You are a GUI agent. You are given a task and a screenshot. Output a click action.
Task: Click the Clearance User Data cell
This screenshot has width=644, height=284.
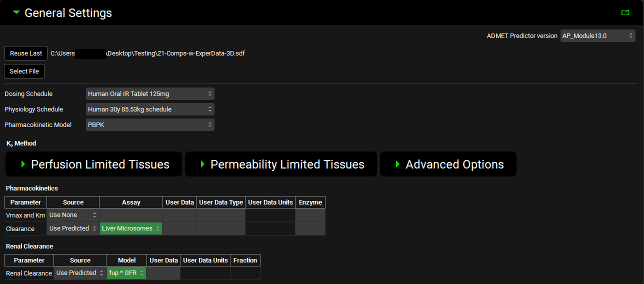click(179, 229)
